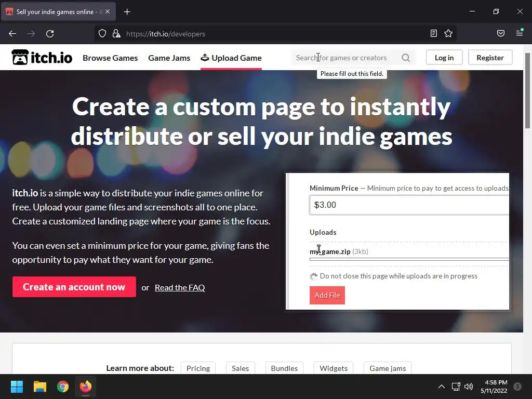Viewport: 532px width, 399px height.
Task: Open the tracking protection shield icon
Action: (102, 34)
